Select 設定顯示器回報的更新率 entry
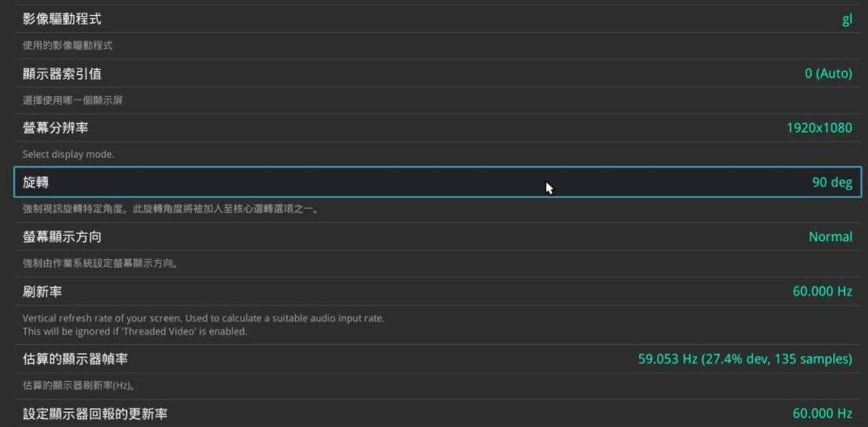Image resolution: width=868 pixels, height=427 pixels. click(95, 414)
